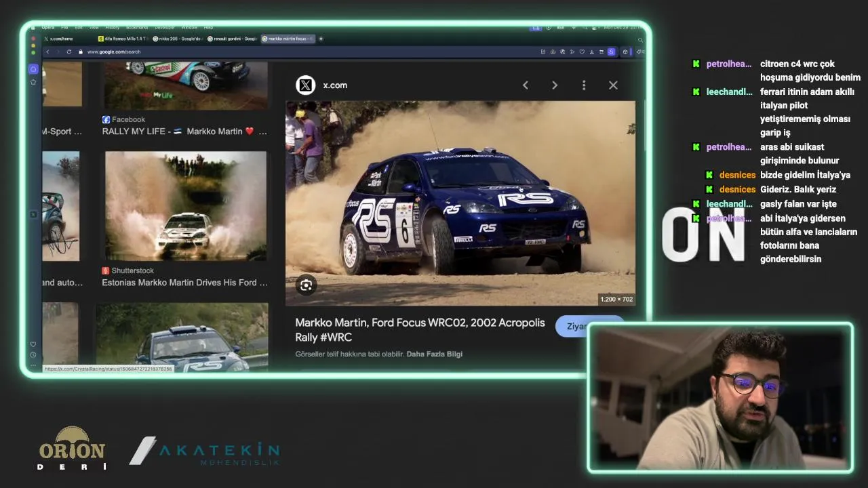Open the clock history icon in sidebar
The image size is (868, 488).
(x=33, y=354)
